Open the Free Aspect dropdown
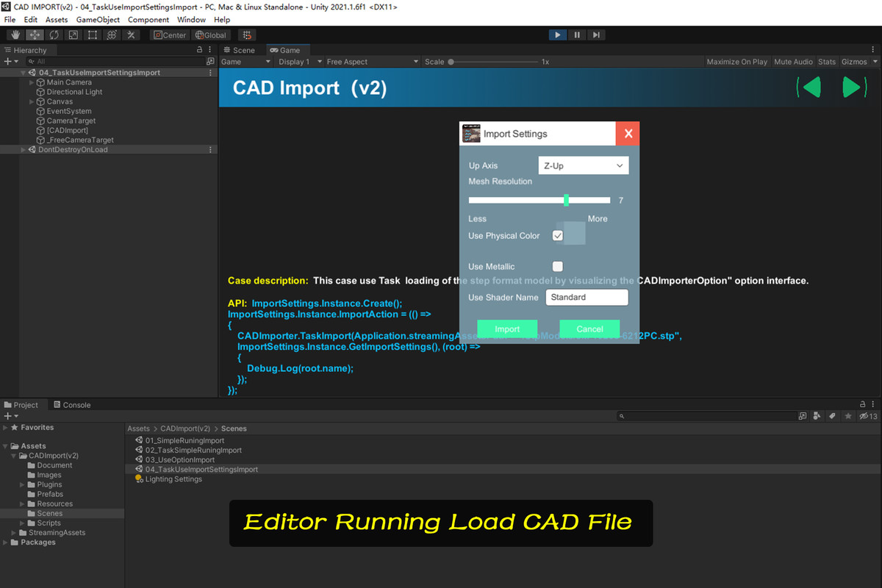Image resolution: width=882 pixels, height=588 pixels. click(x=373, y=62)
